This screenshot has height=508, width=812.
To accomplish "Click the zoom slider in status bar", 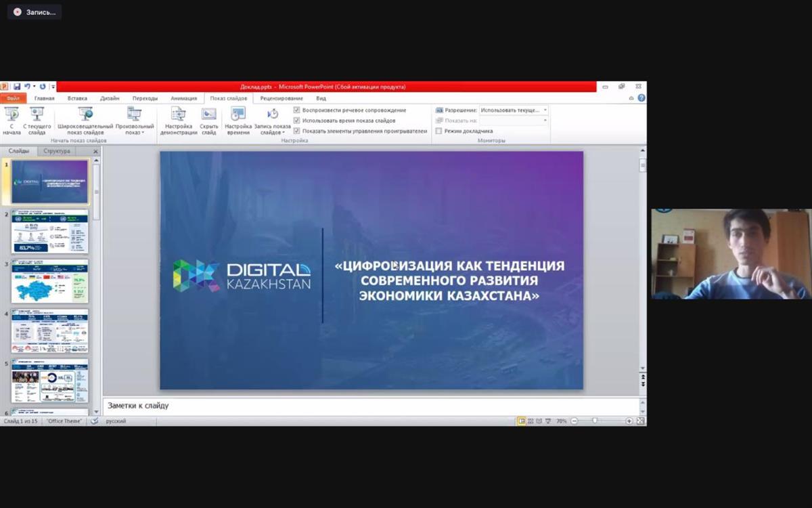I will (595, 421).
